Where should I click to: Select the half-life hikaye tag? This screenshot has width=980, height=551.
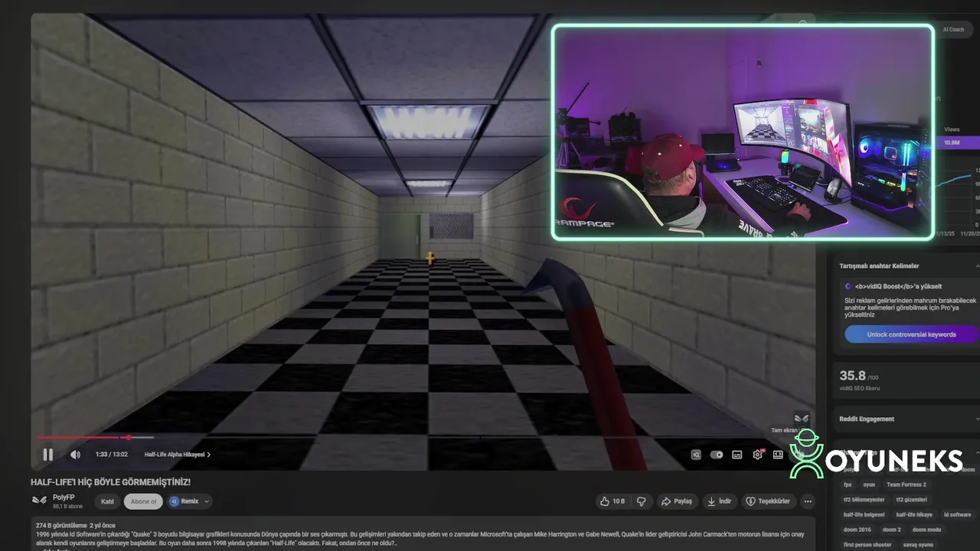point(914,514)
